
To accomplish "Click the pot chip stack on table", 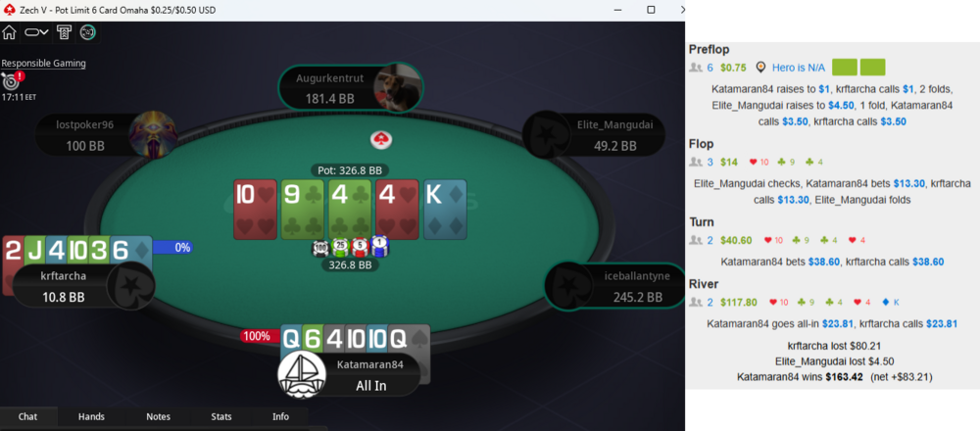I will [350, 248].
